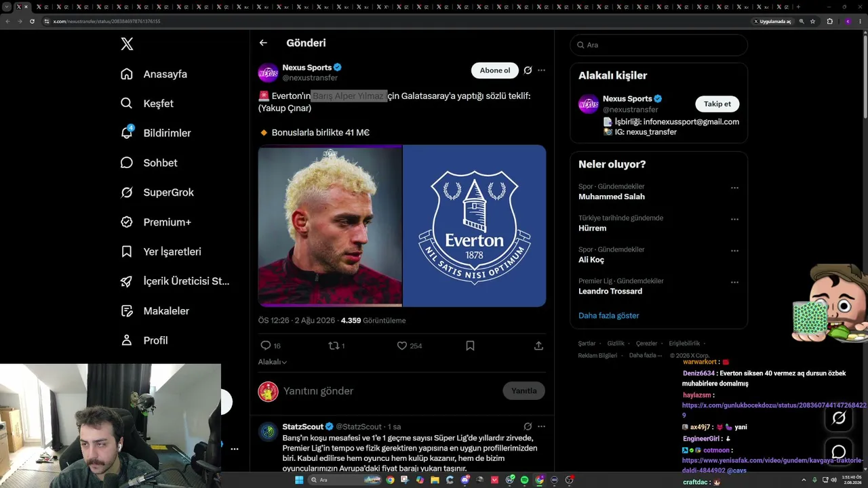Open Reklam Bilgileri footer link
The width and height of the screenshot is (868, 488).
coord(597,355)
